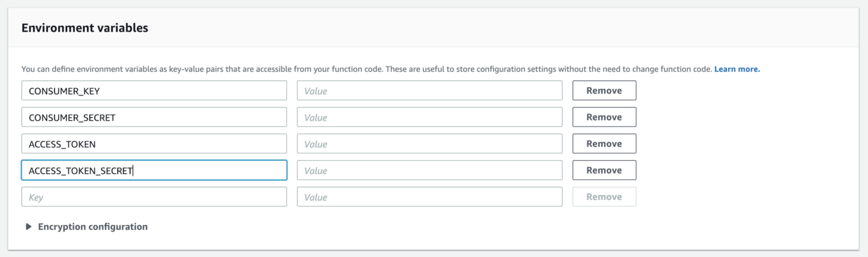Select the ACCESS_TOKEN key field
The height and width of the screenshot is (257, 868).
point(154,144)
